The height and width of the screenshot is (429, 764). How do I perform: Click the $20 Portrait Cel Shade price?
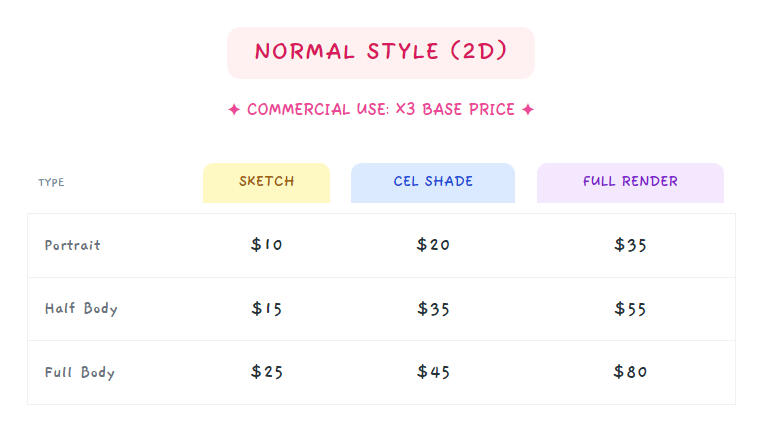click(433, 245)
